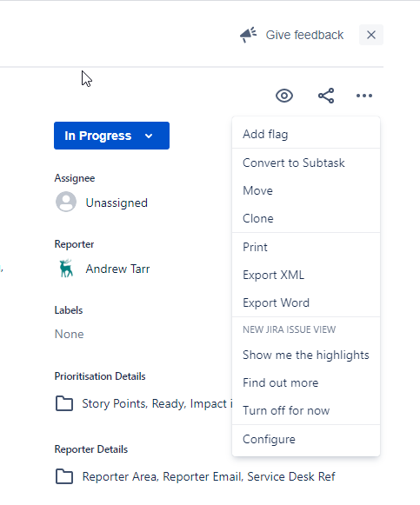Image resolution: width=420 pixels, height=505 pixels.
Task: Choose Add flag from the menu
Action: [306, 134]
